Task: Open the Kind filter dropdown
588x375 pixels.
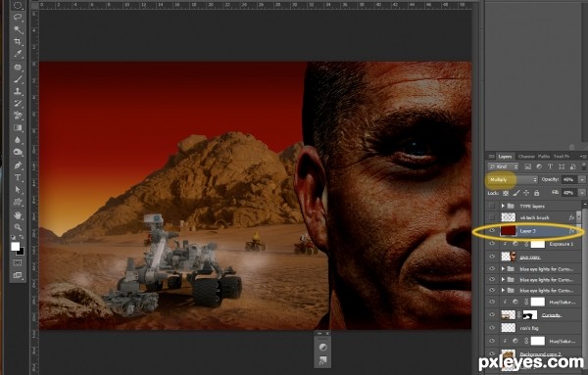Action: click(503, 166)
